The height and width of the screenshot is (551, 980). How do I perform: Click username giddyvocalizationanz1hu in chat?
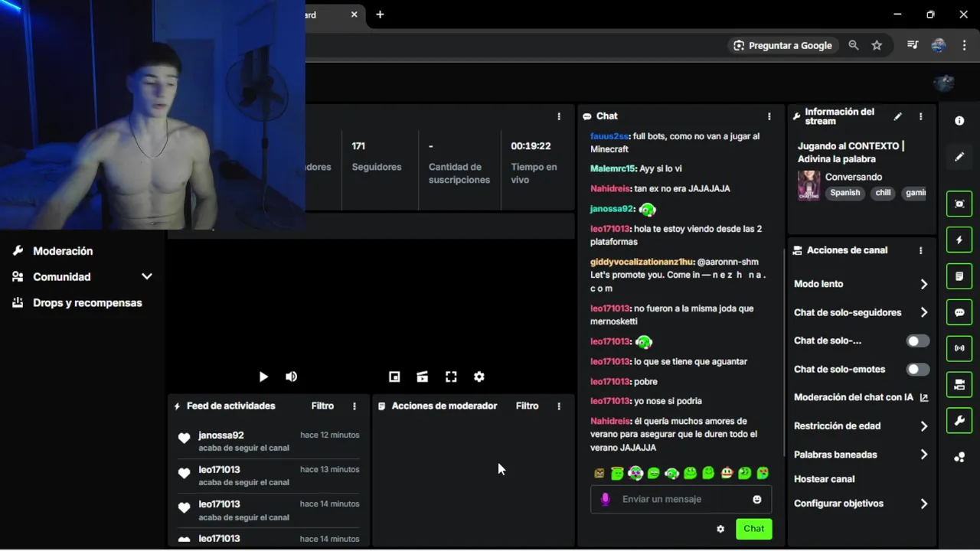pyautogui.click(x=642, y=262)
